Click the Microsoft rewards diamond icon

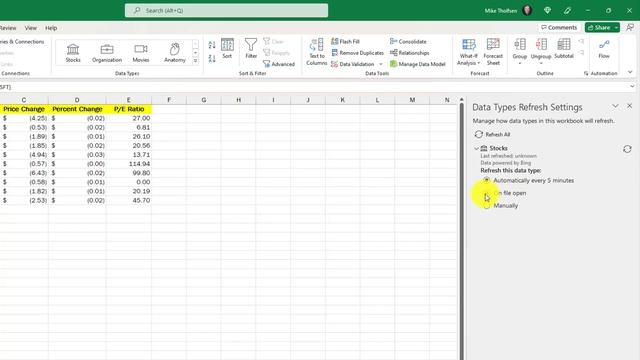(547, 10)
